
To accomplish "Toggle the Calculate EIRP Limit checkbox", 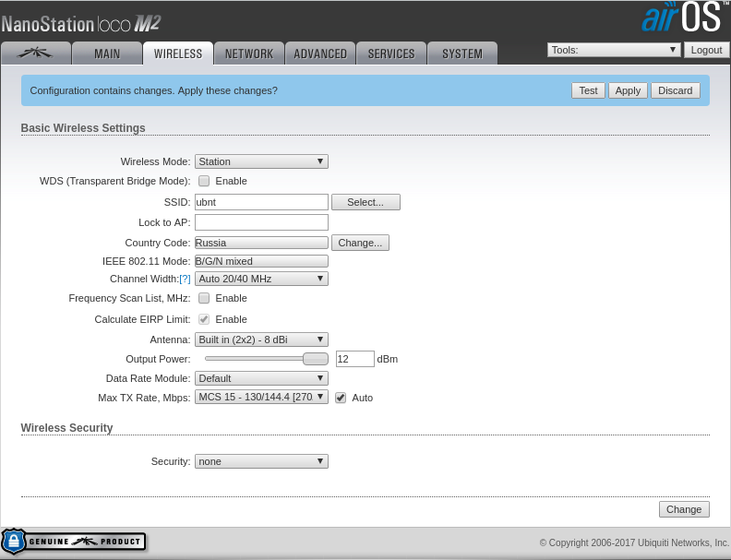I will click(x=204, y=319).
